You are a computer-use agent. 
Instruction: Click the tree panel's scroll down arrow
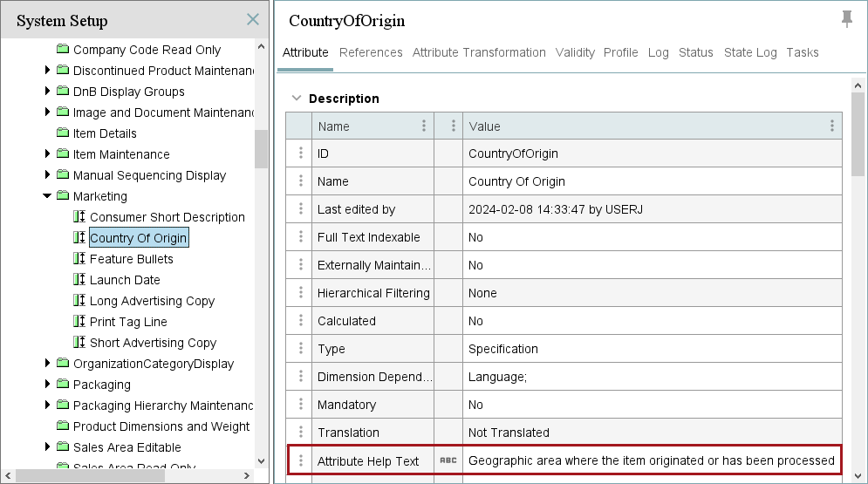[261, 461]
